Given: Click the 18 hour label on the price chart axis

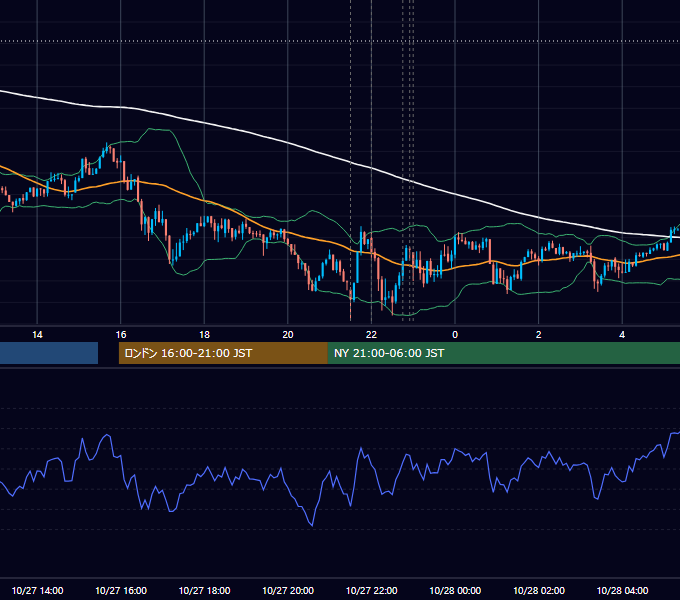Looking at the screenshot, I should point(204,335).
